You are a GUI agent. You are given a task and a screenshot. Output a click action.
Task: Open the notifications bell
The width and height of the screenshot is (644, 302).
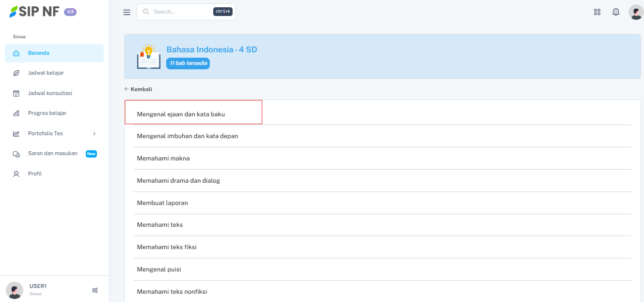pyautogui.click(x=616, y=12)
